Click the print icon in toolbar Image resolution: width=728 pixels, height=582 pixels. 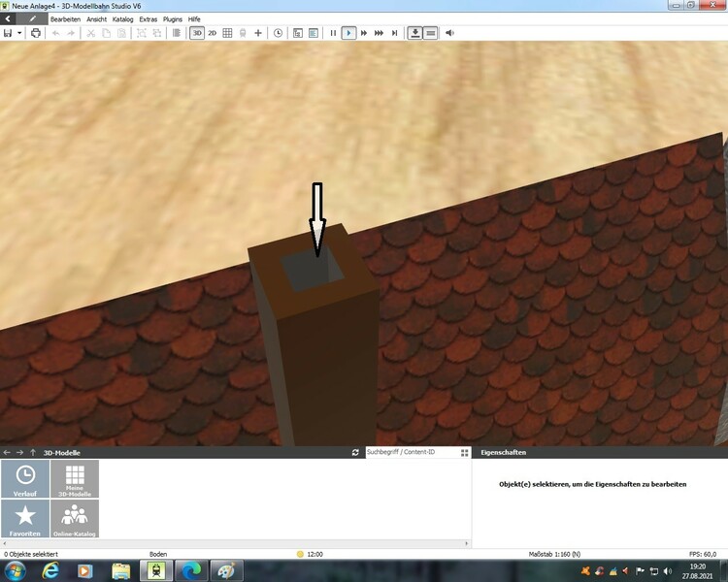36,33
